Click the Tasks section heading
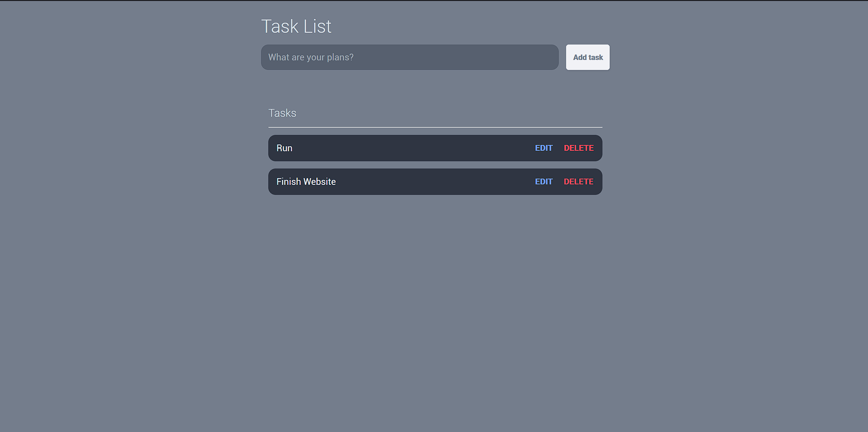The image size is (868, 432). (282, 113)
